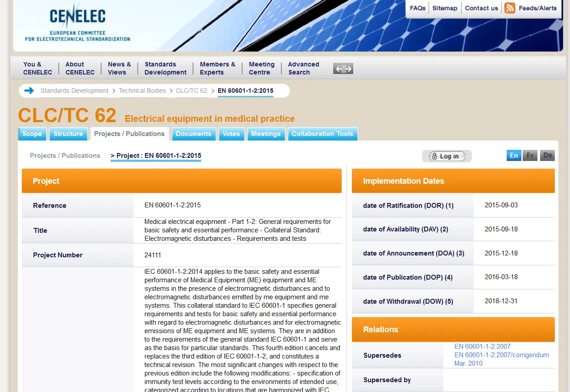Open Members & Experts menu
Viewport: 570px width, 392px height.
(x=218, y=68)
